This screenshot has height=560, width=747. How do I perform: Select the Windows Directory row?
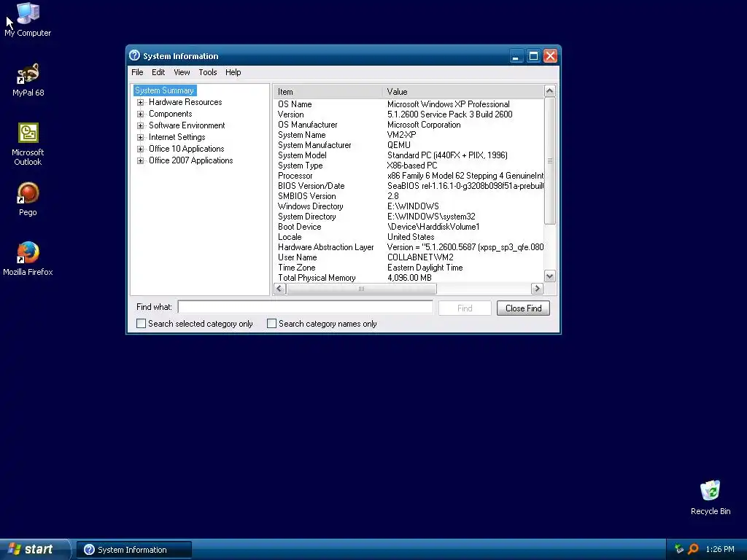pos(409,206)
